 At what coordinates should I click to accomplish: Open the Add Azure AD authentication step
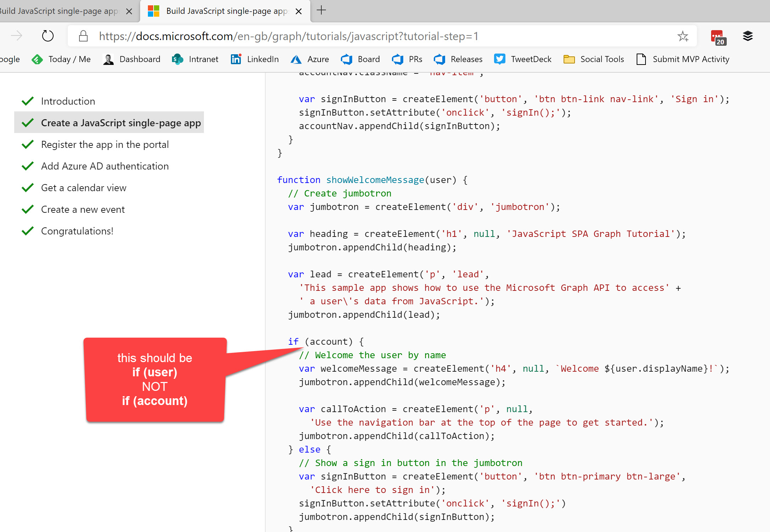click(x=105, y=166)
